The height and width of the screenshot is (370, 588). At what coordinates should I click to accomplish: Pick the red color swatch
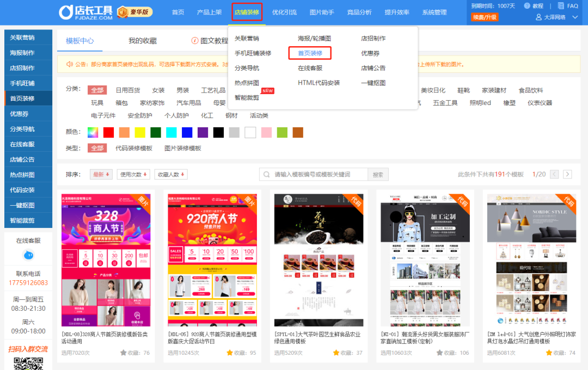[108, 132]
